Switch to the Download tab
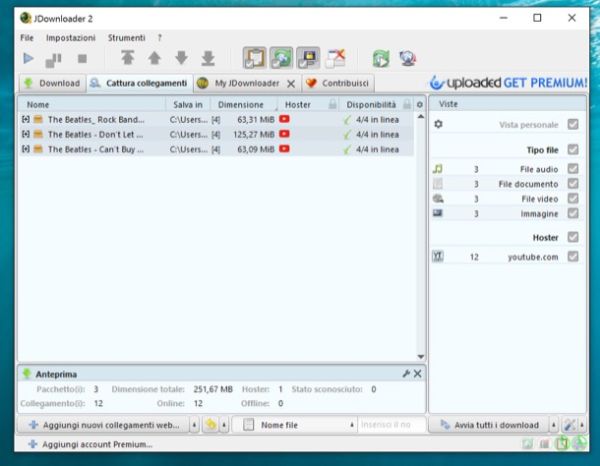This screenshot has width=600, height=466. coord(52,83)
